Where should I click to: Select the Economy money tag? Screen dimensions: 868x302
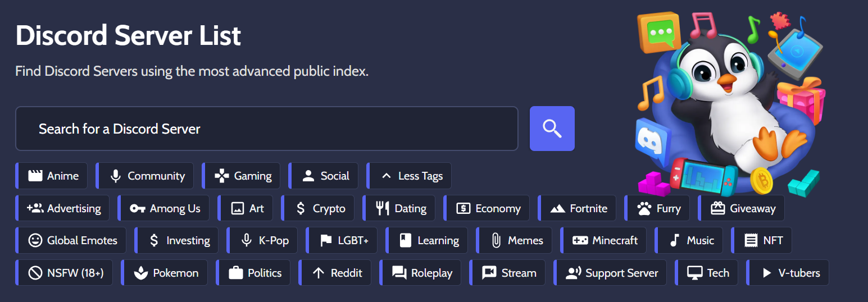(487, 208)
